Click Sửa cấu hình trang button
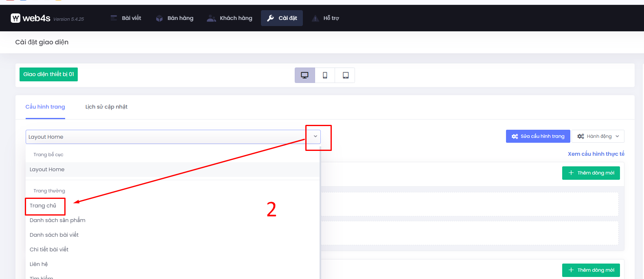The height and width of the screenshot is (279, 644). coord(538,136)
